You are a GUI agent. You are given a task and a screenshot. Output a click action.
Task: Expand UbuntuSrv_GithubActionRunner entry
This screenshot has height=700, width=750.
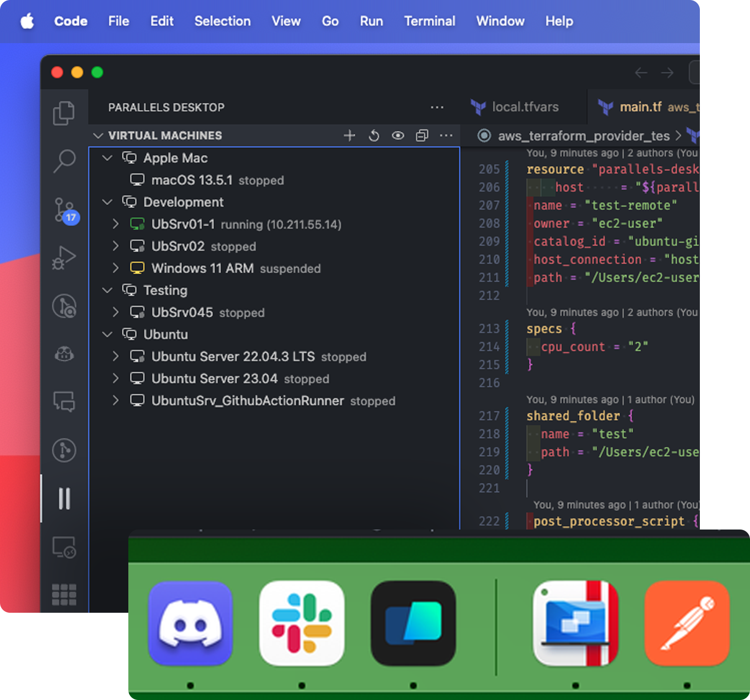pyautogui.click(x=116, y=400)
